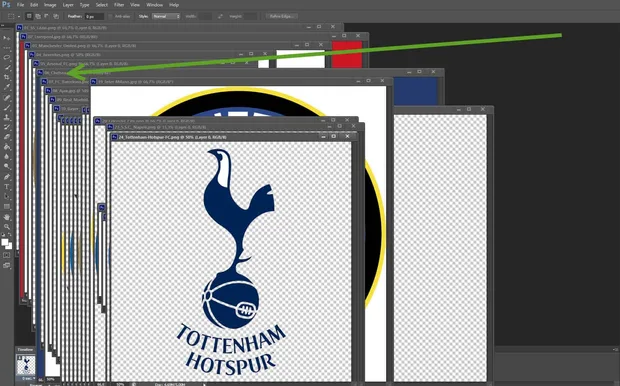Select the Eraser tool
This screenshot has width=620, height=386.
click(7, 137)
